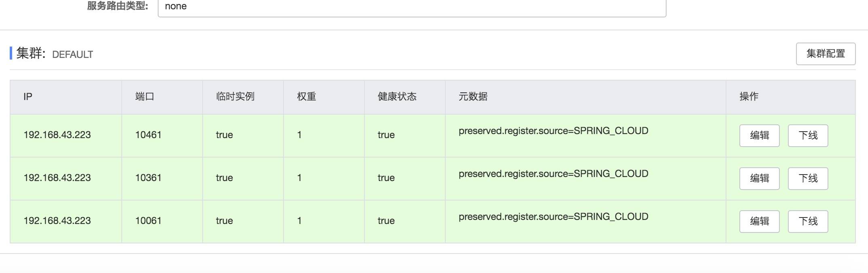Click 编辑 for the port 10461 instance
This screenshot has height=273, width=868.
759,136
